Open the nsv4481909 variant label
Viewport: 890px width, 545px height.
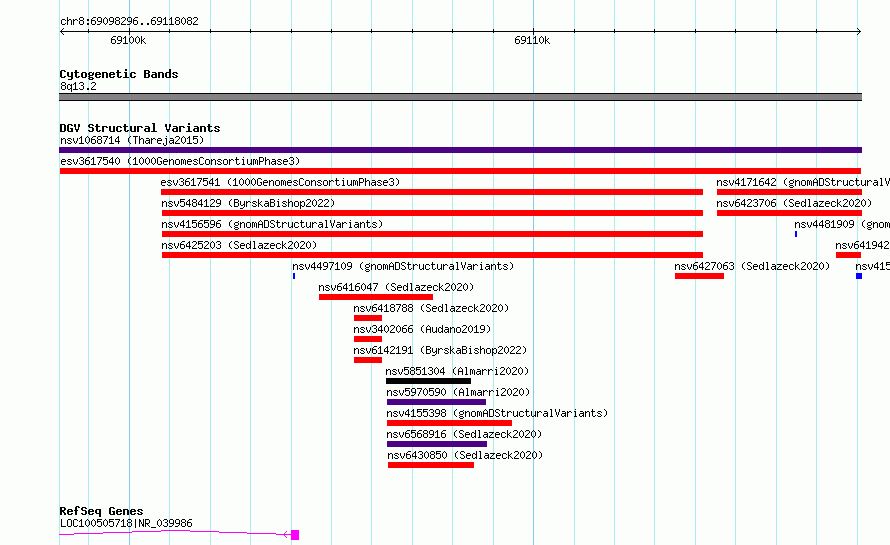[842, 224]
